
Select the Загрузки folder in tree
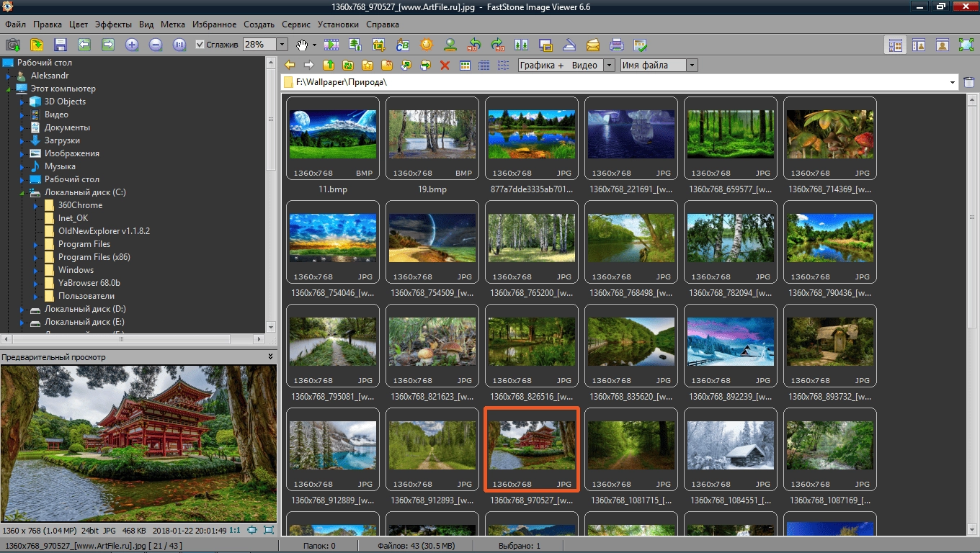tap(62, 140)
